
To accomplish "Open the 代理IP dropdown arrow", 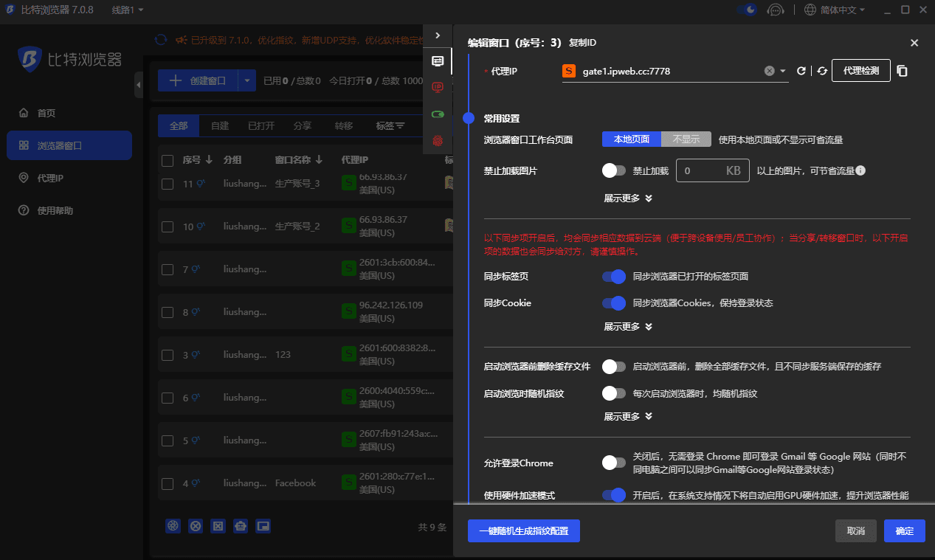I will 782,71.
